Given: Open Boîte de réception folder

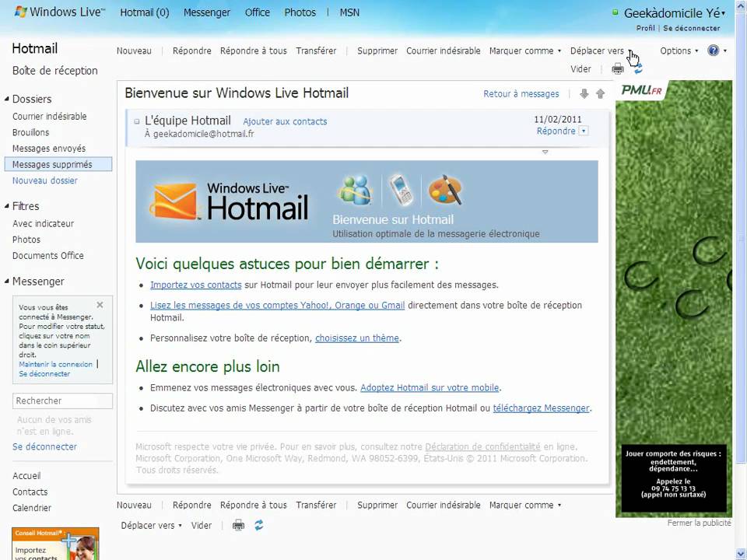Looking at the screenshot, I should click(x=54, y=71).
